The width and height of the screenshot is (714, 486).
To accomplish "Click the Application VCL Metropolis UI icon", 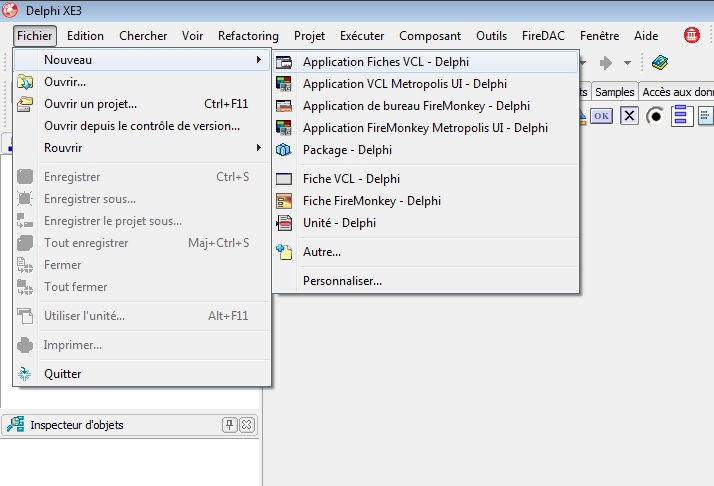I will tap(284, 84).
